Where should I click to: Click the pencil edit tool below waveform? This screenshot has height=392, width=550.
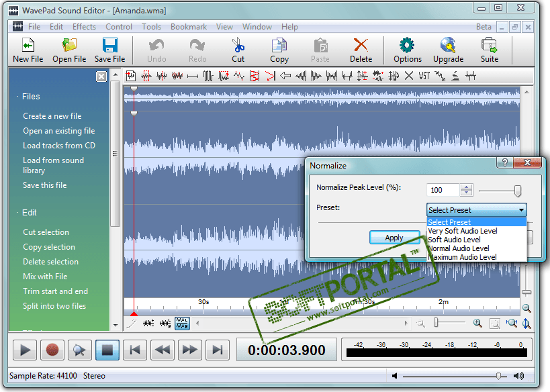point(131,323)
